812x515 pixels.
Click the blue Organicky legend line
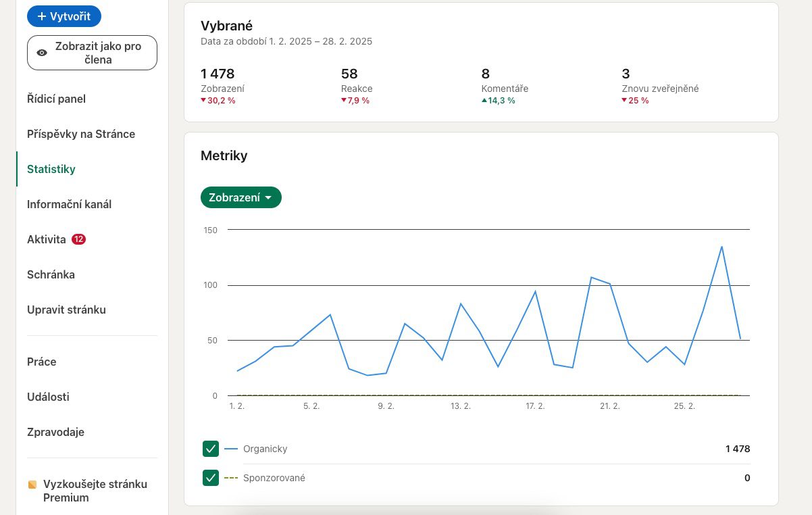231,449
